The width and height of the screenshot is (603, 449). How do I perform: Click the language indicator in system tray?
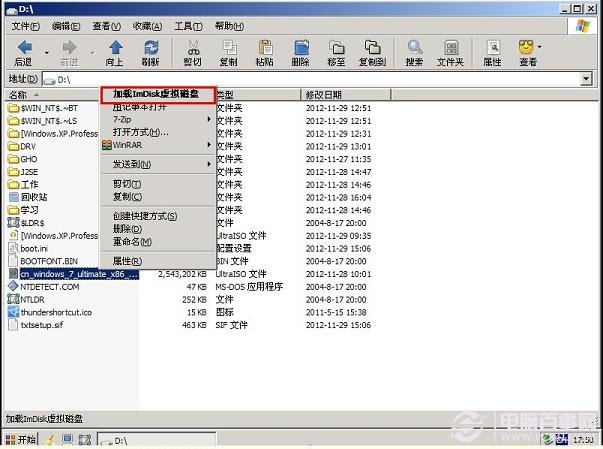pyautogui.click(x=562, y=439)
